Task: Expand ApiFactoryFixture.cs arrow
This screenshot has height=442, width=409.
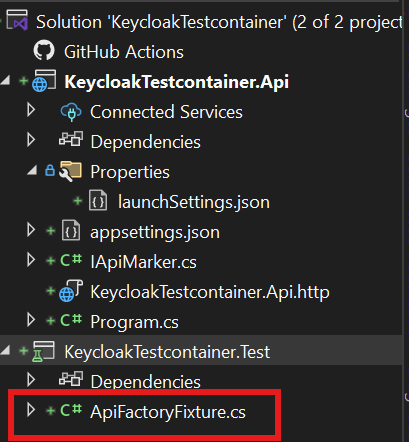Action: (x=31, y=410)
